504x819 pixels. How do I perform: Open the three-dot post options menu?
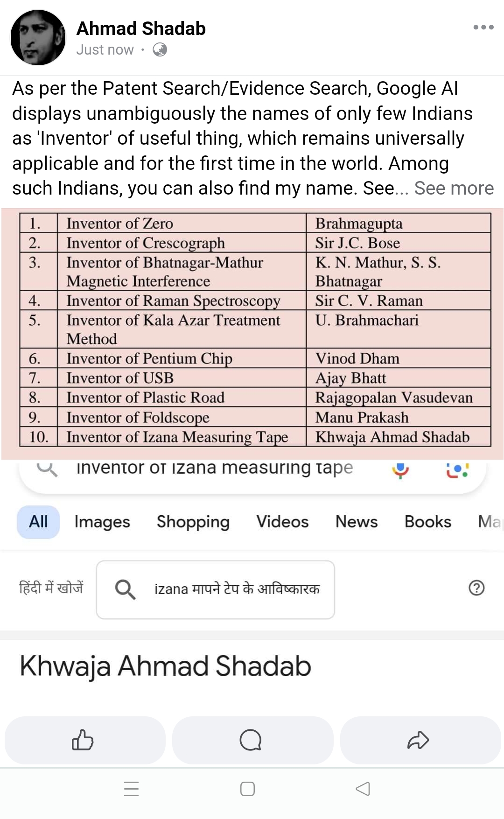pos(483,27)
